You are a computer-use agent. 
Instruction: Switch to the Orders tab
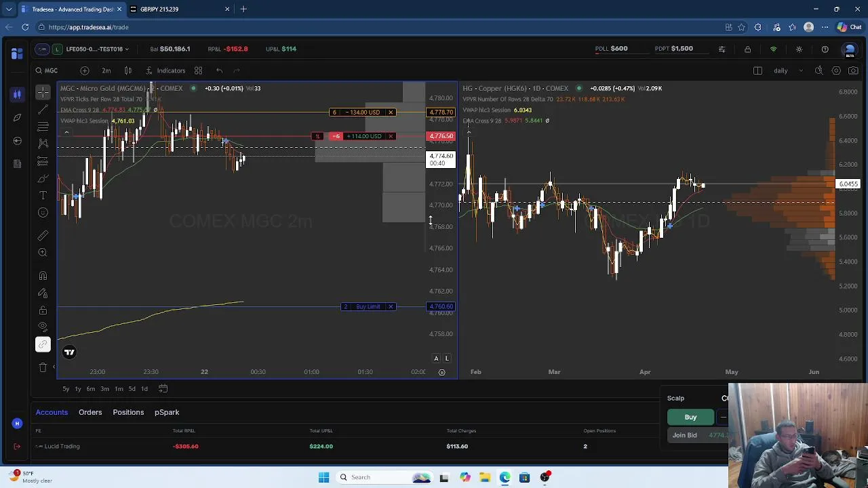point(90,412)
